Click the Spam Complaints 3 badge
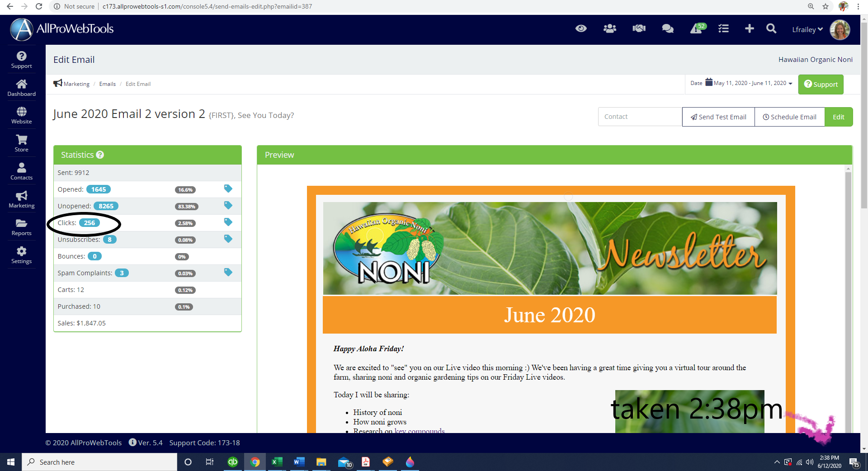Image resolution: width=868 pixels, height=471 pixels. click(x=122, y=273)
